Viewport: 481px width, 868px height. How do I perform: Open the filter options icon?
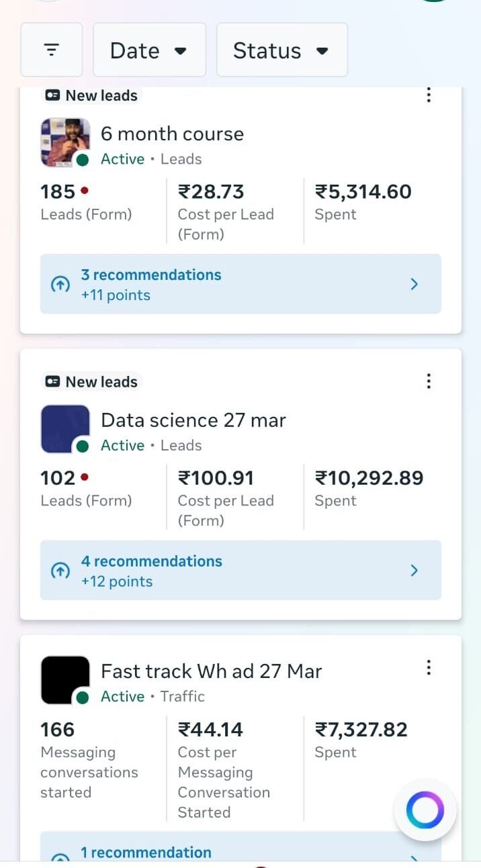[x=52, y=50]
